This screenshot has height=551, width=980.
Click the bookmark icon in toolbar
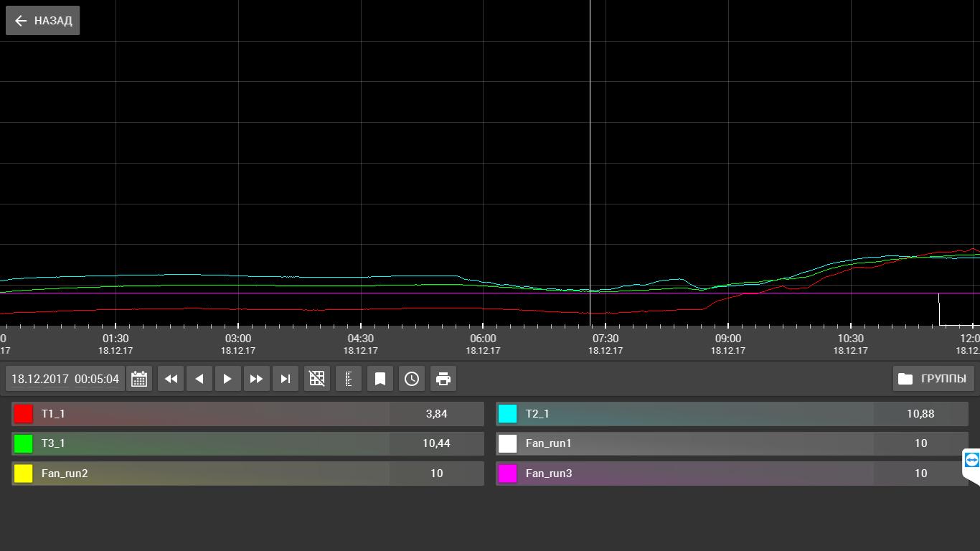pos(380,379)
